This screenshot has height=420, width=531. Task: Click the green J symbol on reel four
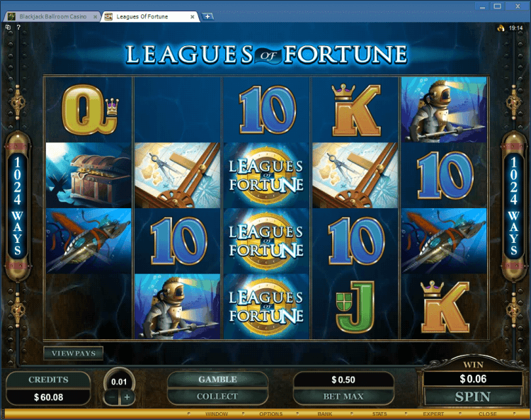tap(355, 306)
